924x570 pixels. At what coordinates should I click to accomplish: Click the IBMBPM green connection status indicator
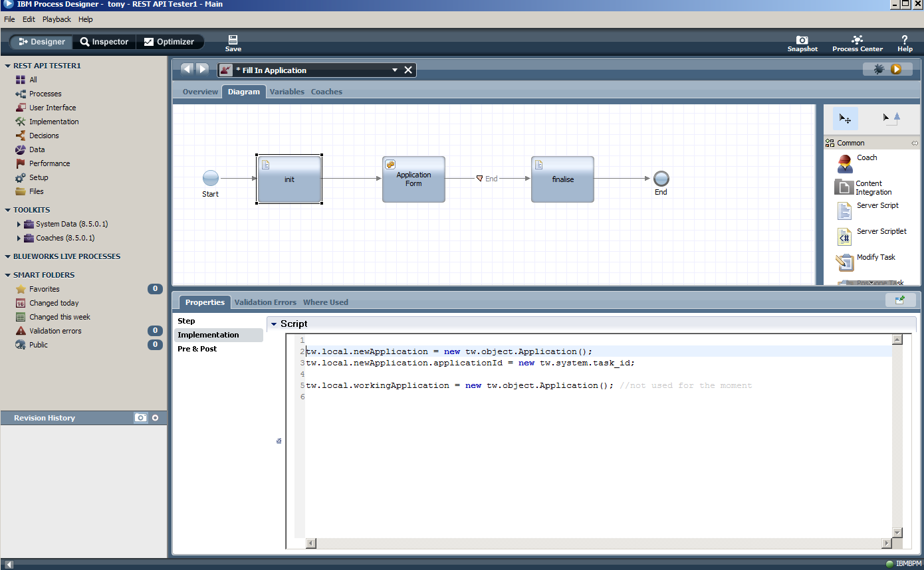(x=889, y=564)
